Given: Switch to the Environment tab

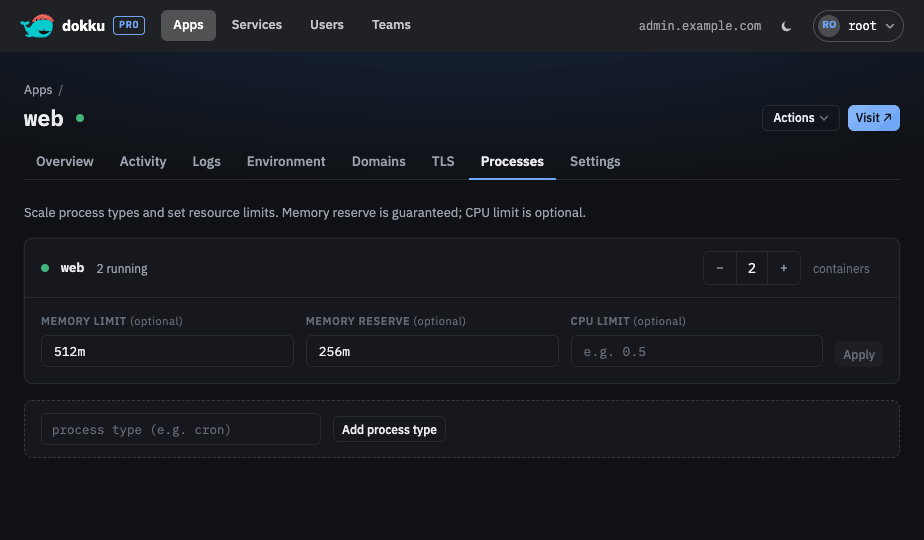Looking at the screenshot, I should click(x=286, y=162).
